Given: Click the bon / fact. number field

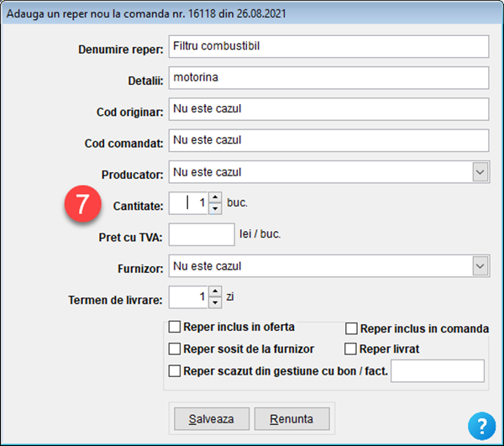Looking at the screenshot, I should click(x=438, y=371).
